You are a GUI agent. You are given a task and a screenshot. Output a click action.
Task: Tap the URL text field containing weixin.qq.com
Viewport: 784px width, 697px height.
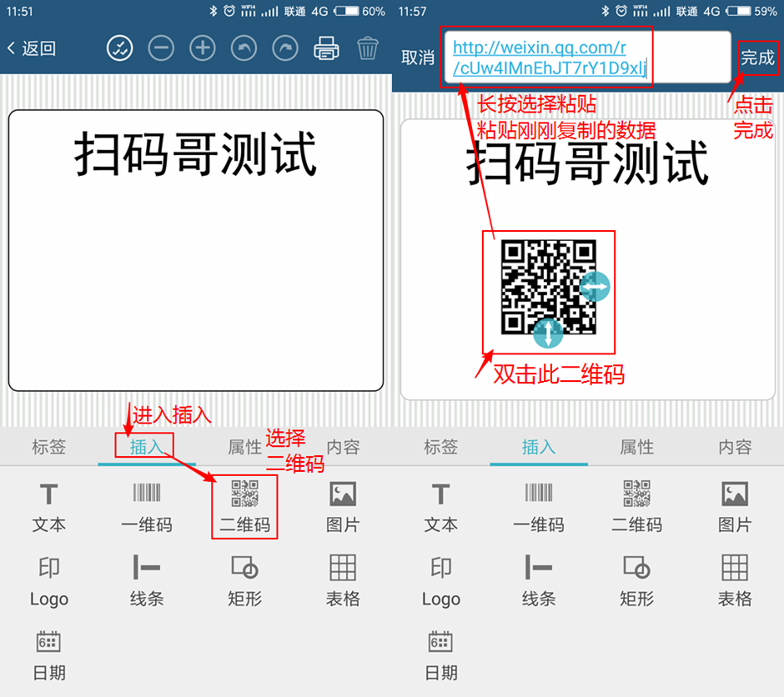[586, 58]
